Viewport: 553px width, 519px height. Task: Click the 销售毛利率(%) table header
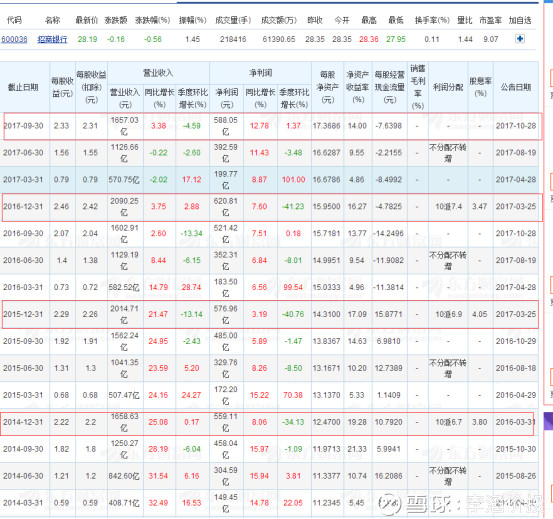pyautogui.click(x=418, y=87)
